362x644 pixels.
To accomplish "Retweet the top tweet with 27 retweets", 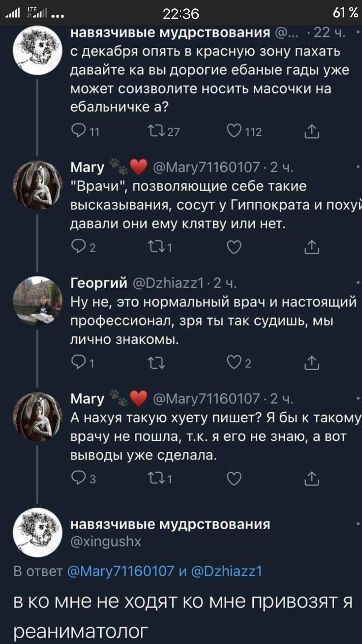I will (x=156, y=131).
